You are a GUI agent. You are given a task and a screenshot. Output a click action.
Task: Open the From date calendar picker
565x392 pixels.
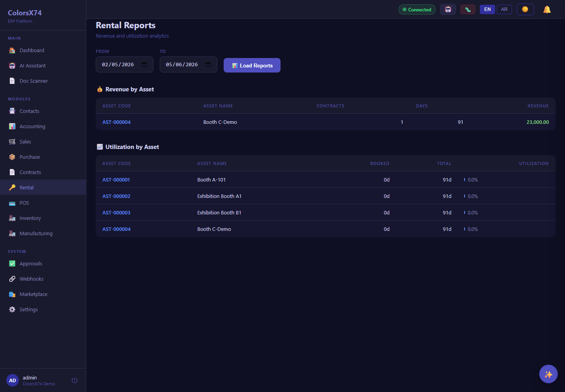144,65
